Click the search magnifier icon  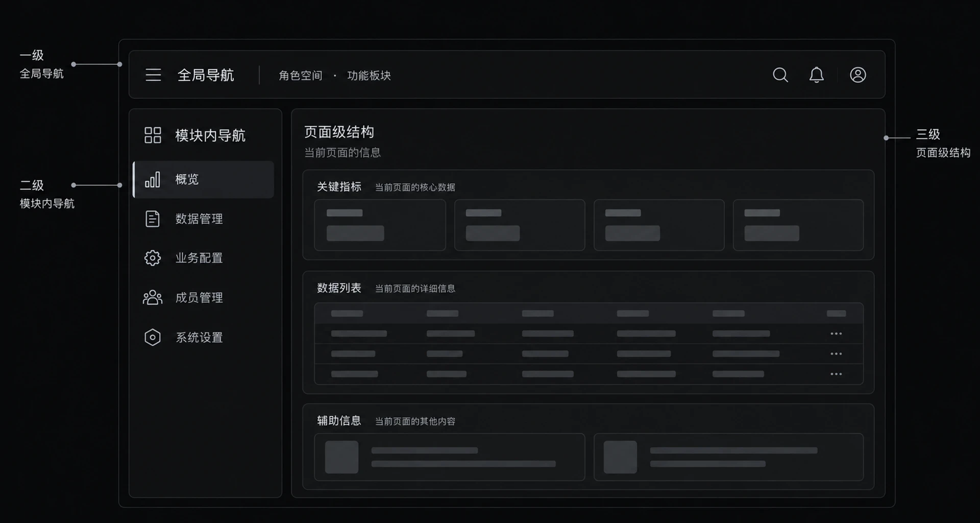[780, 75]
